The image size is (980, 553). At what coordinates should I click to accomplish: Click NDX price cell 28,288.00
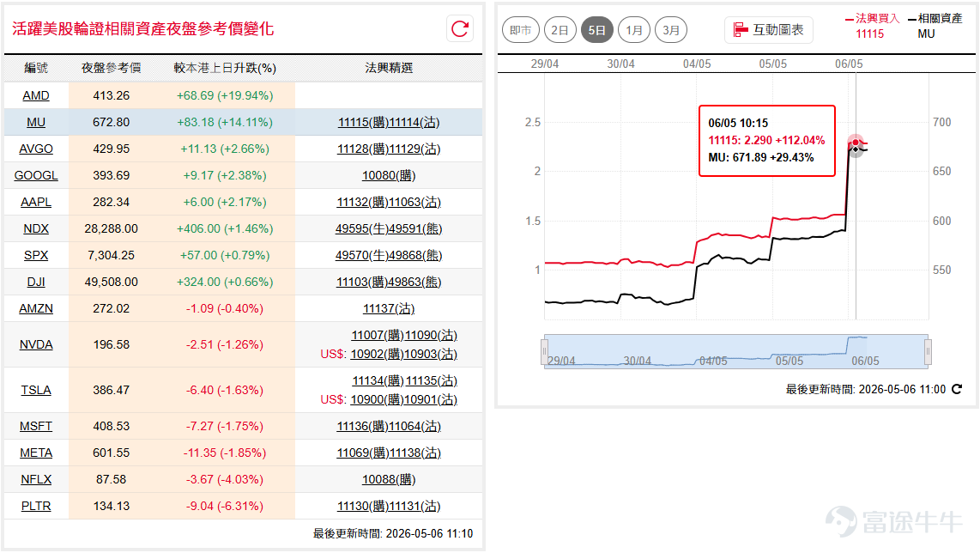click(112, 229)
